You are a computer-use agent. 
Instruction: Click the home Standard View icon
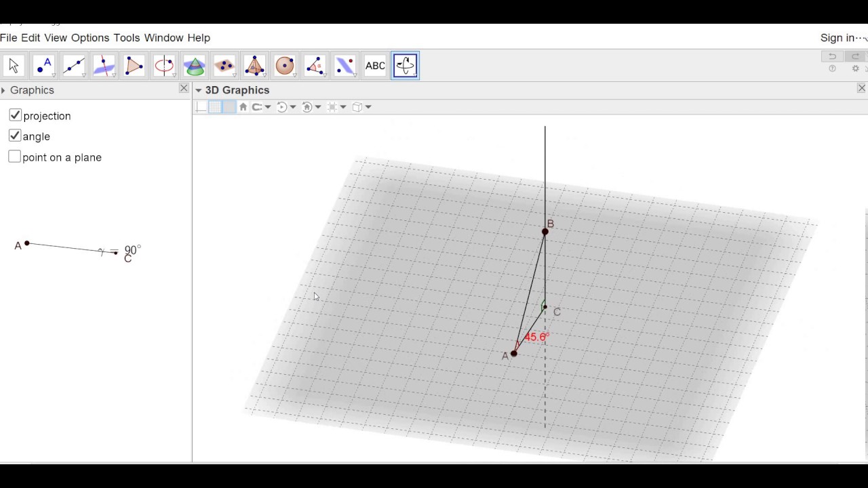pos(243,107)
